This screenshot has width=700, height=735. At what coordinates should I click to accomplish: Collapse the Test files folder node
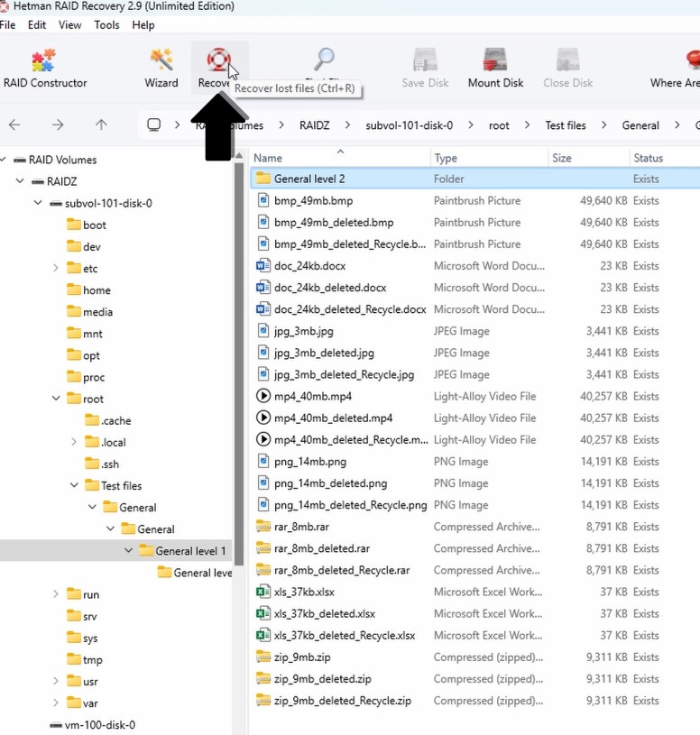[x=74, y=485]
